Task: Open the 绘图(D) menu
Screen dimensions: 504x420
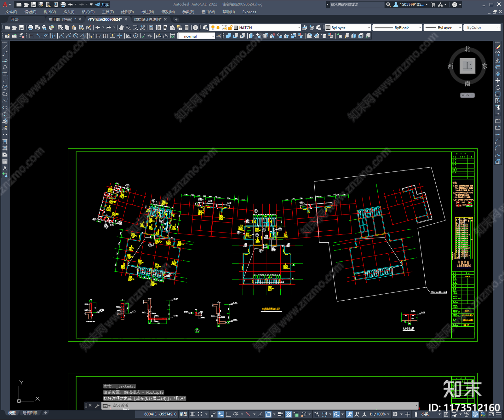Action: [x=127, y=12]
